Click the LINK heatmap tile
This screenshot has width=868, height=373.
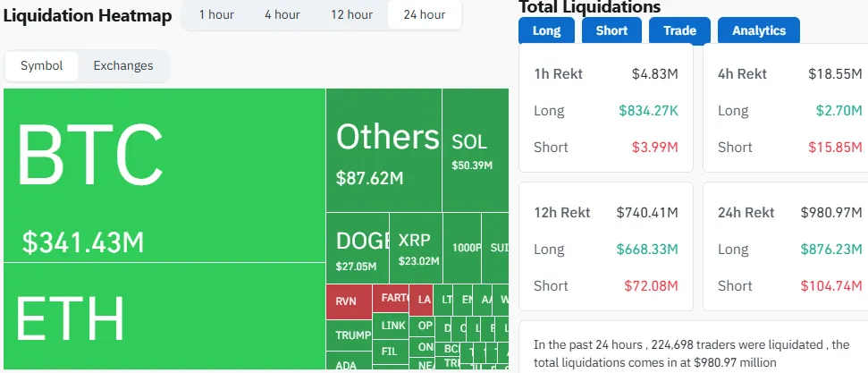pyautogui.click(x=391, y=325)
